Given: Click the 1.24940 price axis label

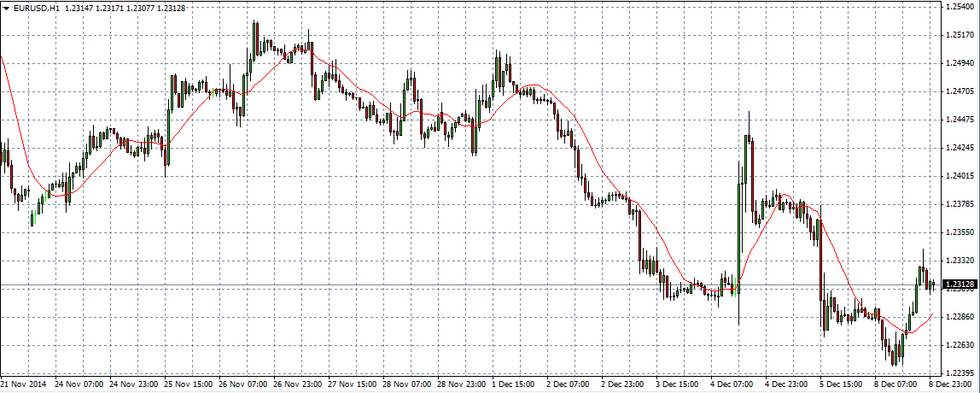Looking at the screenshot, I should click(960, 63).
